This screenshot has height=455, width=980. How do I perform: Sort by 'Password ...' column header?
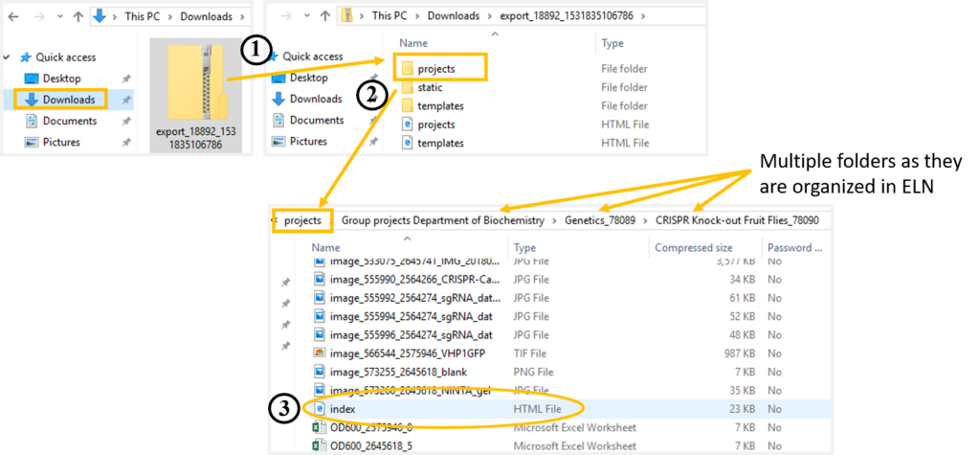[794, 248]
